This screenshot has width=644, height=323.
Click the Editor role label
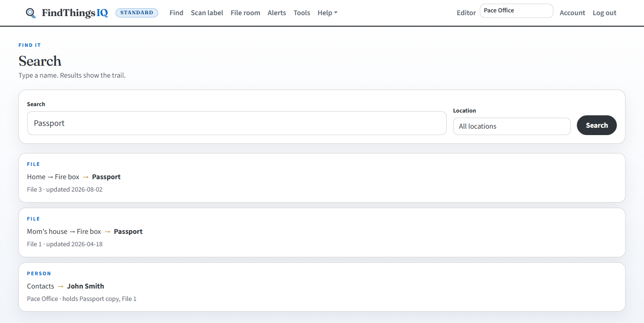click(466, 13)
